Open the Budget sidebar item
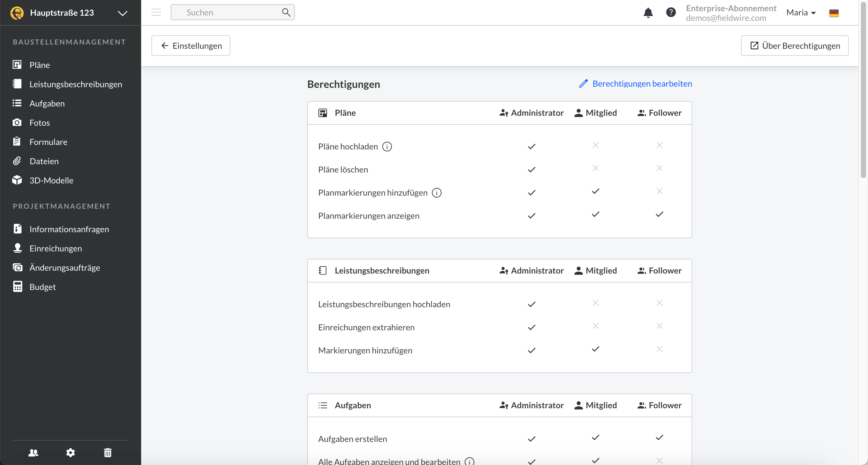868x465 pixels. click(x=42, y=287)
